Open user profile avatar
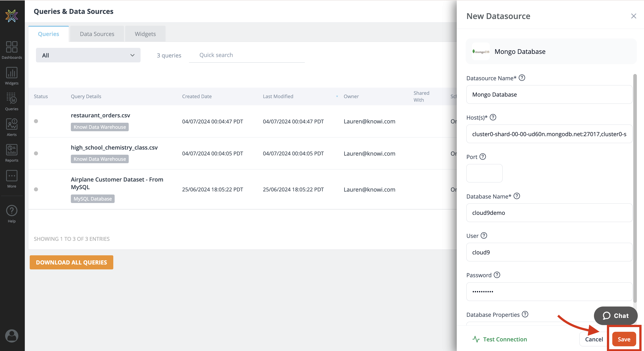Screen dimensions: 644x351 pyautogui.click(x=12, y=336)
